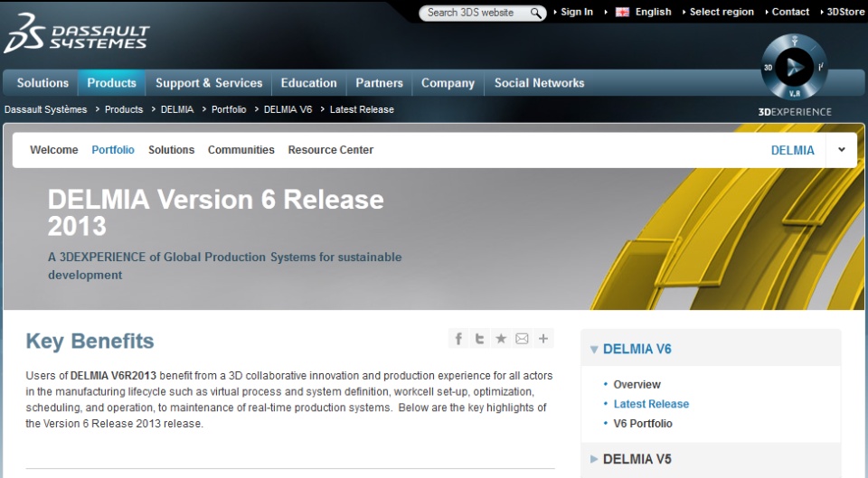Open Latest Release sidebar link
This screenshot has width=868, height=478.
(651, 404)
